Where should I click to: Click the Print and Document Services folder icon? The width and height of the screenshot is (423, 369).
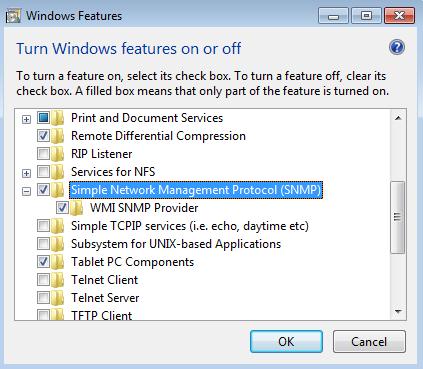pos(57,118)
